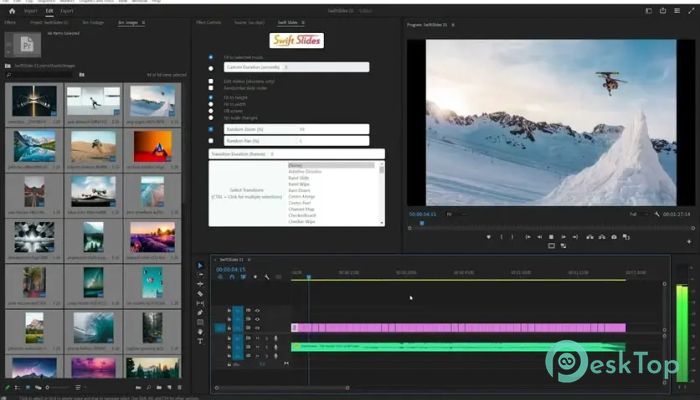This screenshot has height=400, width=700.
Task: Open the Program monitor button editor plus
Action: click(689, 242)
